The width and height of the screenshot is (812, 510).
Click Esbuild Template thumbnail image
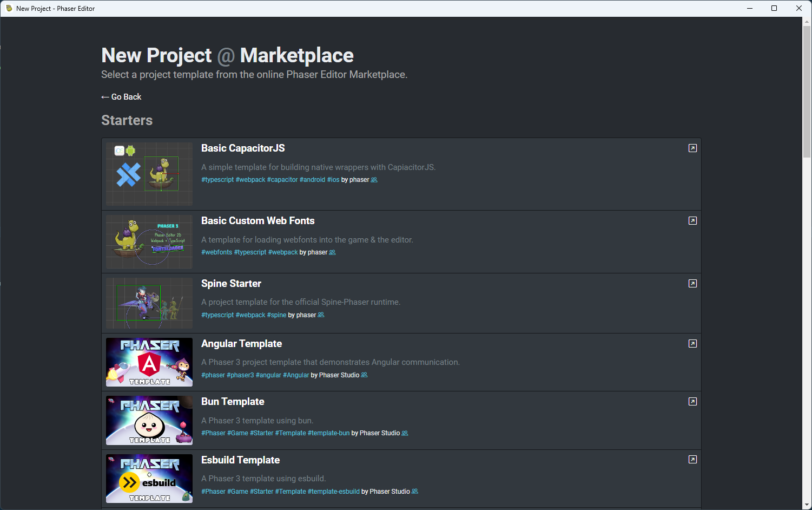149,479
